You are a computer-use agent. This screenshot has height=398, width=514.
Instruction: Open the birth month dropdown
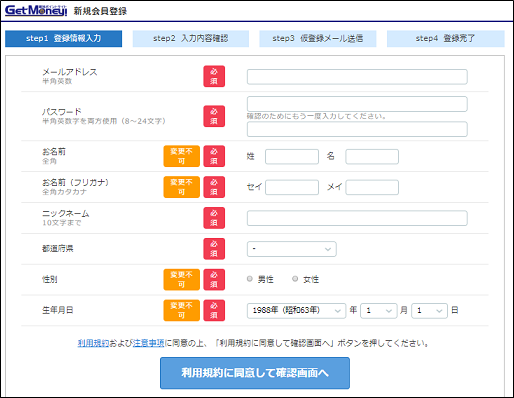pos(379,311)
